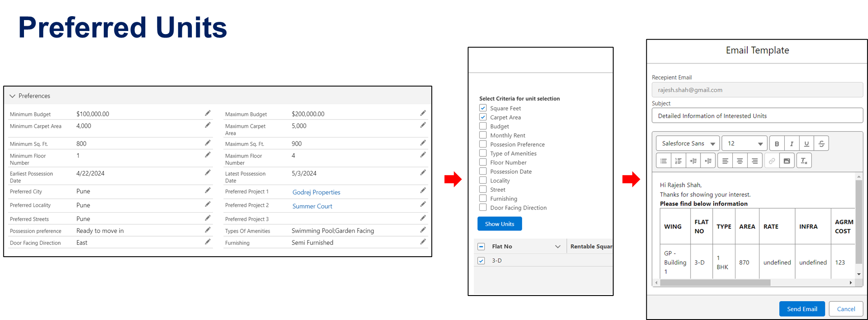The image size is (868, 320).
Task: Uncheck the Square Feet criteria checkbox
Action: coord(483,108)
